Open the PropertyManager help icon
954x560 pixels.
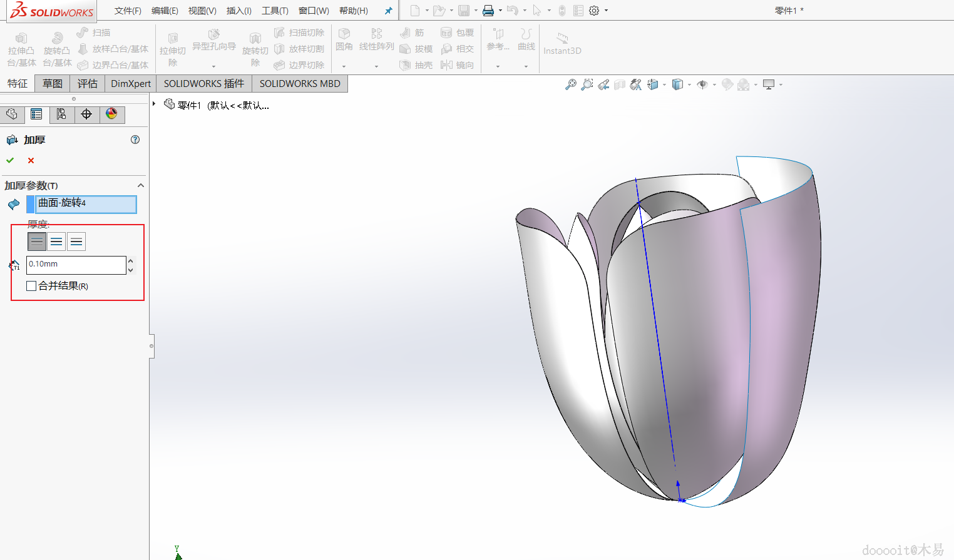pyautogui.click(x=135, y=140)
